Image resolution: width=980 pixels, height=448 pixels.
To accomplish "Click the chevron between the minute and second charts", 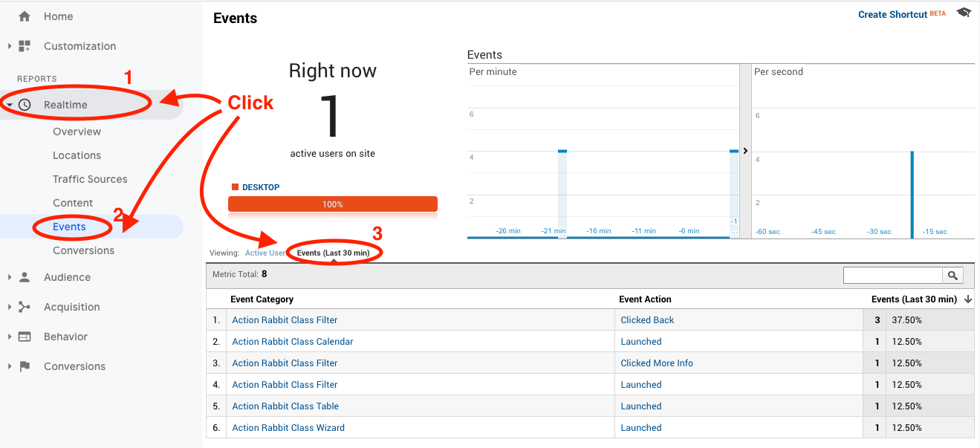I will [745, 151].
